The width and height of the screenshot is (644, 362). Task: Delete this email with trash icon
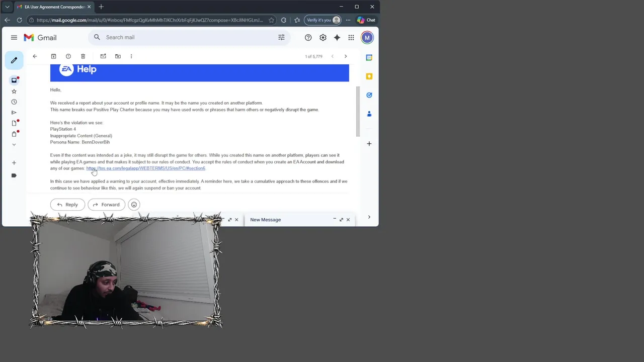(83, 56)
